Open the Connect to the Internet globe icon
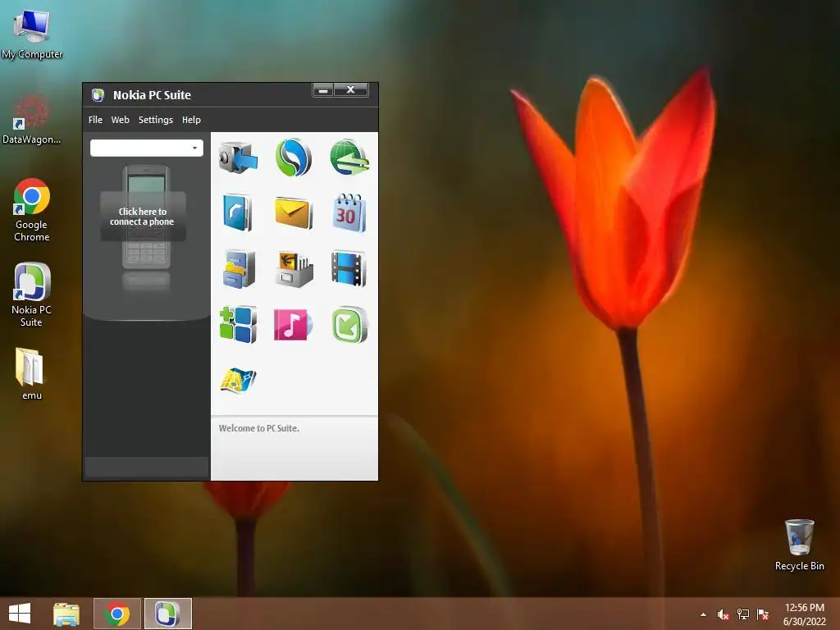Image resolution: width=840 pixels, height=630 pixels. 349,157
